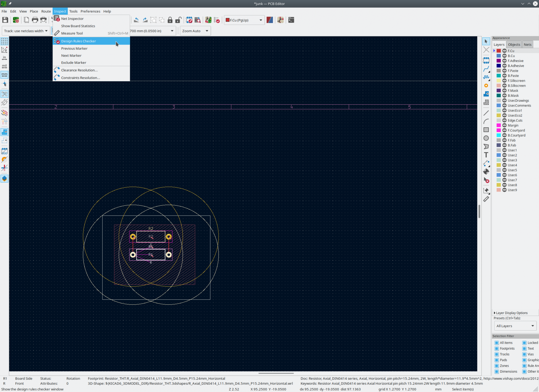Toggle the Tracks selection filter checkbox
Viewport: 539px width, 392px height.
pyautogui.click(x=497, y=354)
